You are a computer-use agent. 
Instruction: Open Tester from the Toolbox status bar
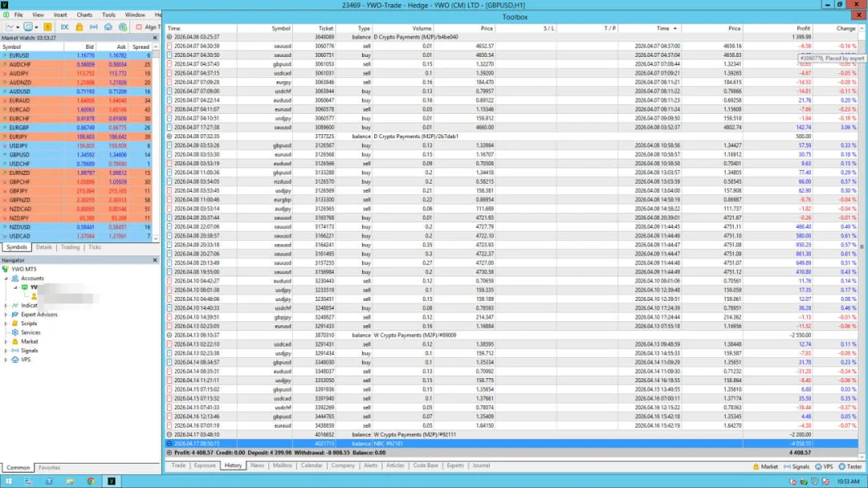[850, 467]
